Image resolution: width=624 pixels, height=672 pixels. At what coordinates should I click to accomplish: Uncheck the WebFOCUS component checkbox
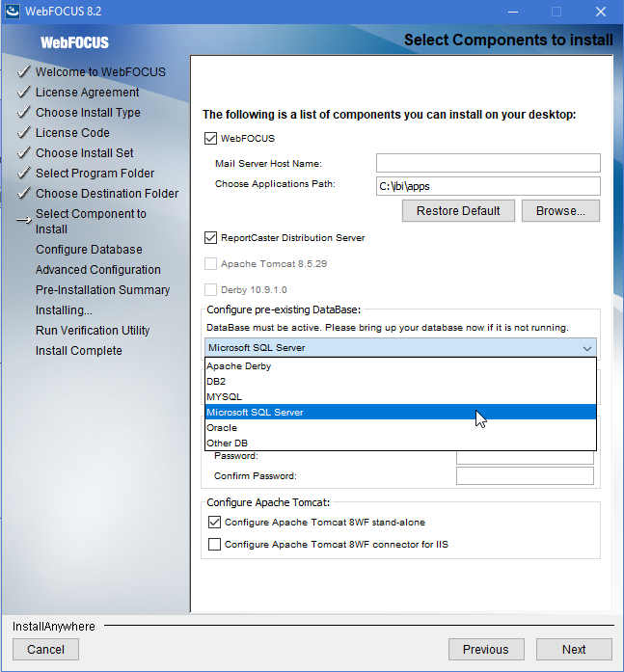point(210,139)
